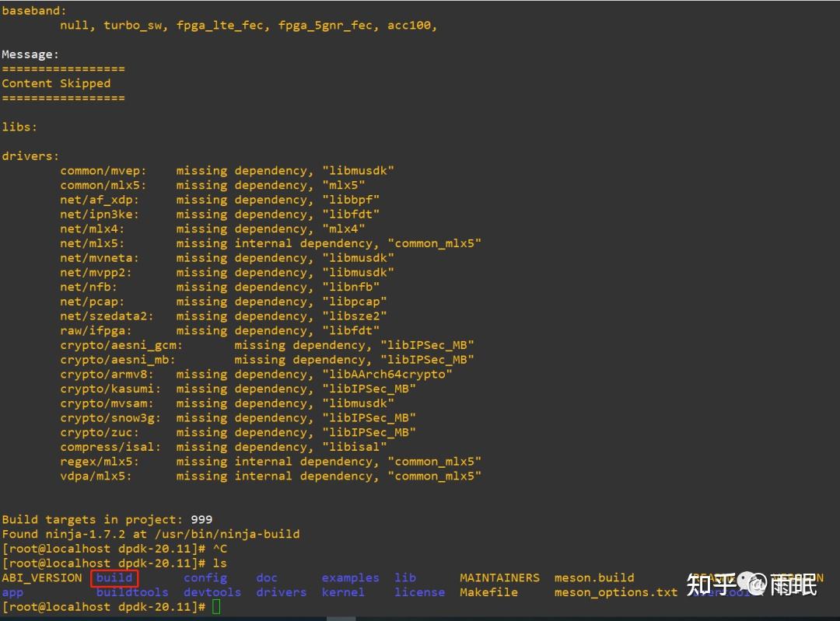Click the meson.build file name
Image resolution: width=840 pixels, height=621 pixels.
[x=594, y=577]
